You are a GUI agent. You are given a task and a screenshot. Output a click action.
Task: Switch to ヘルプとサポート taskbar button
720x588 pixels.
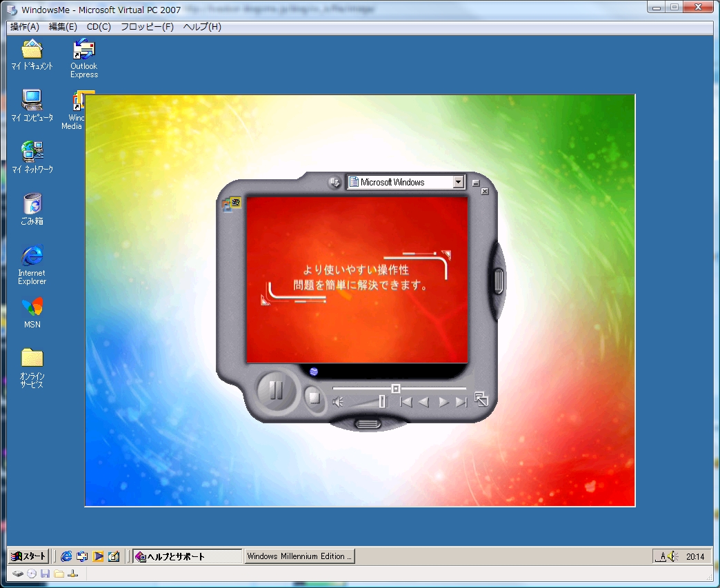click(188, 556)
